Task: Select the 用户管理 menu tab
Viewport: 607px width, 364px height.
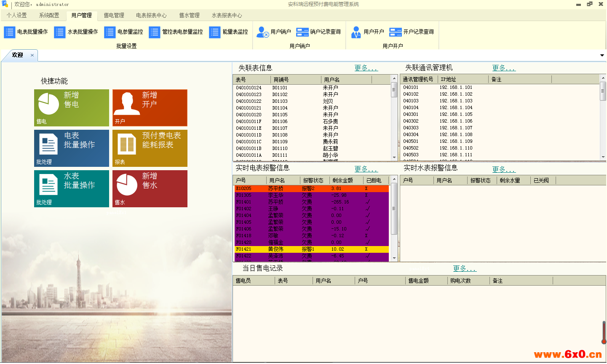Action: pos(82,16)
